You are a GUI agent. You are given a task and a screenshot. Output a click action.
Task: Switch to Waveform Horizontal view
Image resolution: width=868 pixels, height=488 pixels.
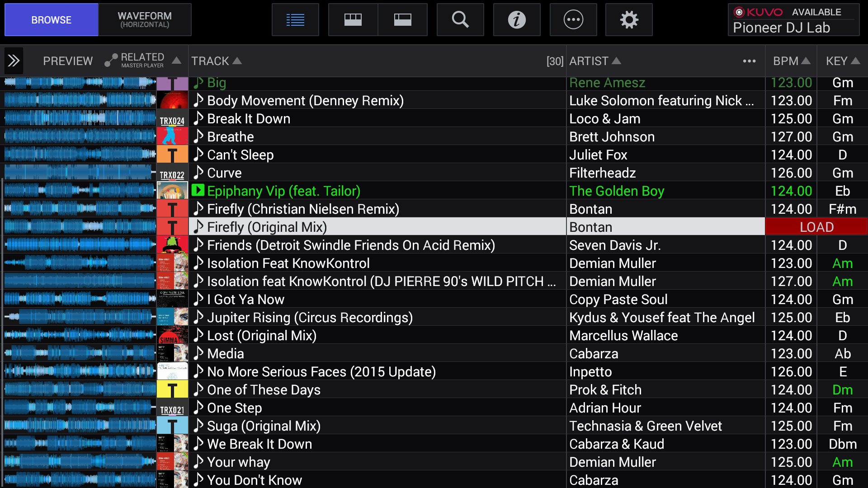pyautogui.click(x=144, y=20)
